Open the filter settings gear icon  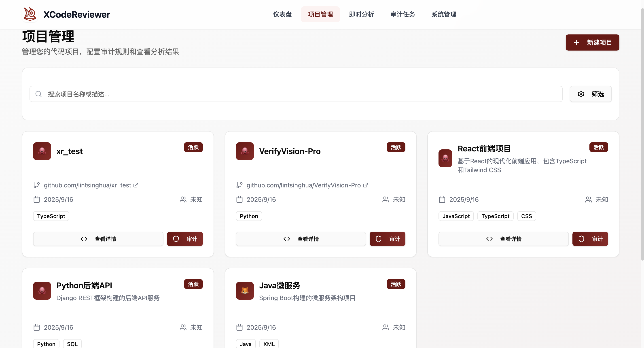581,94
